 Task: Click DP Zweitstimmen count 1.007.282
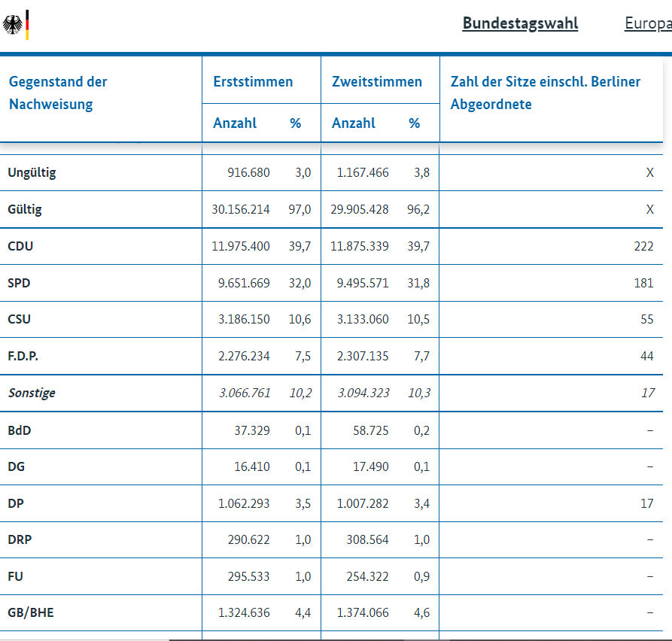point(363,503)
